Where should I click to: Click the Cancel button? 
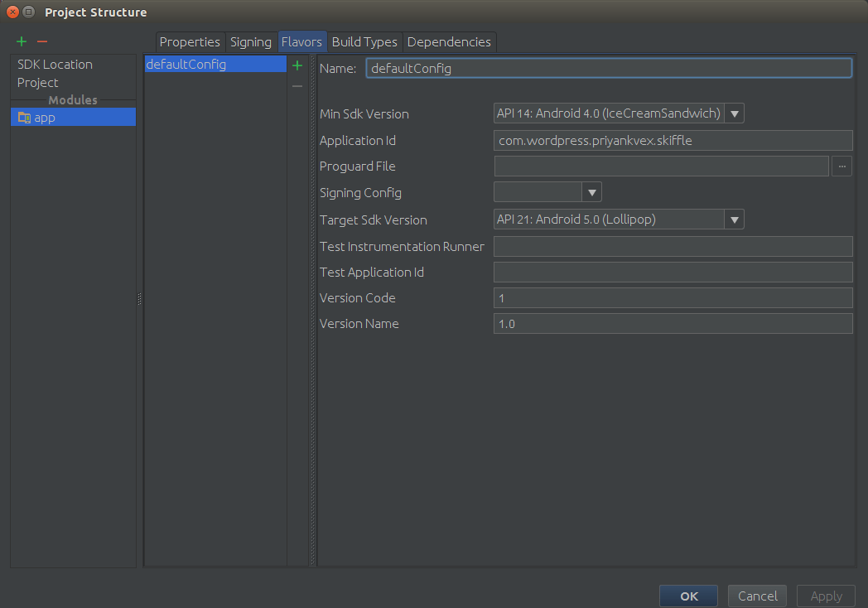(758, 596)
